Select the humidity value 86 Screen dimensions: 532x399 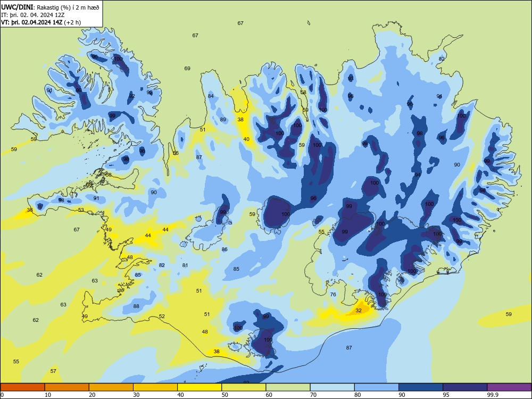pos(225,250)
